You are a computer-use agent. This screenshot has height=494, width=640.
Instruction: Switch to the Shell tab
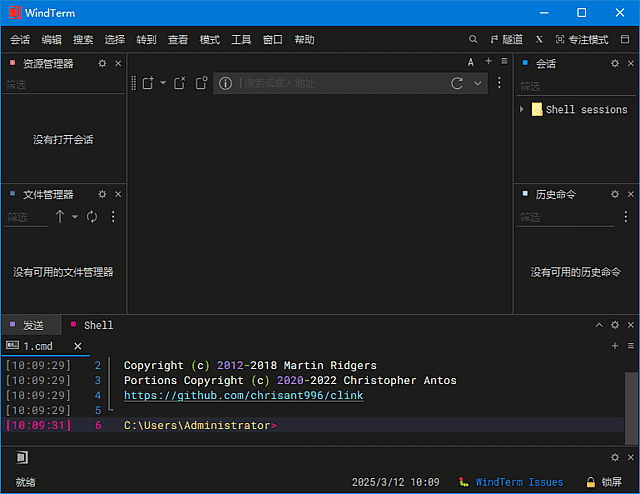(92, 325)
